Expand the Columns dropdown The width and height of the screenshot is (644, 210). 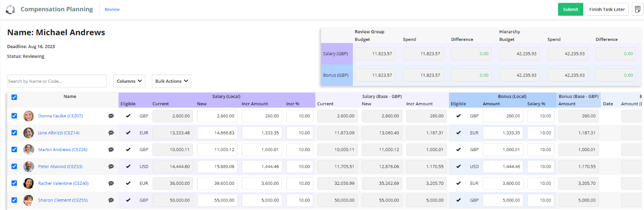[x=129, y=81]
